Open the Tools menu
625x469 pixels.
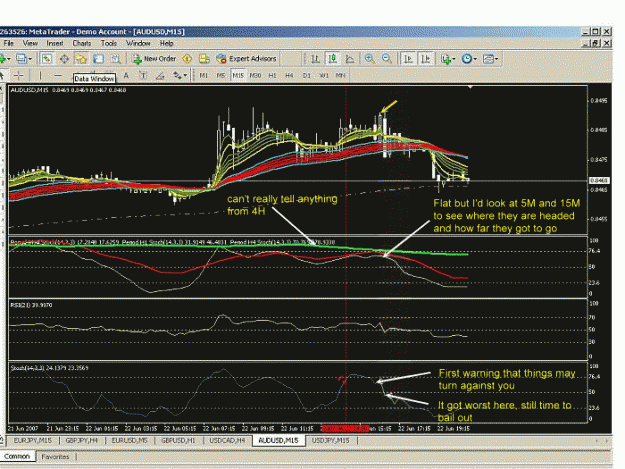click(x=108, y=43)
